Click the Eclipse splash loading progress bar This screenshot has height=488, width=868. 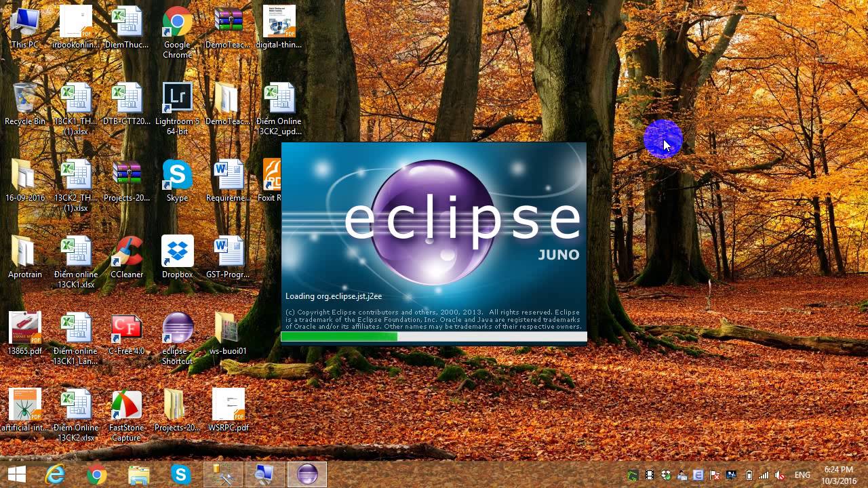point(434,336)
